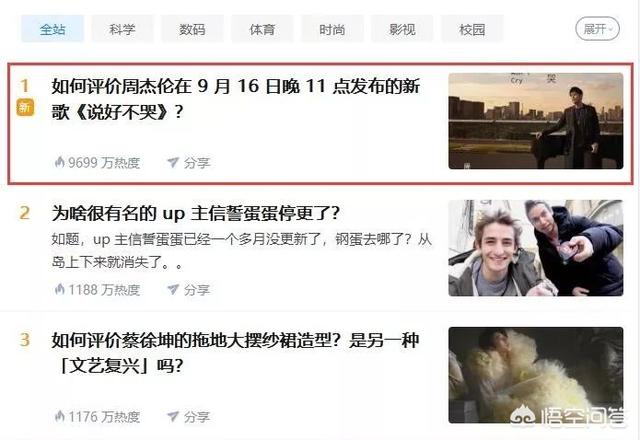The image size is (640, 440).
Task: Expand categories with the 展开 dropdown
Action: (598, 29)
